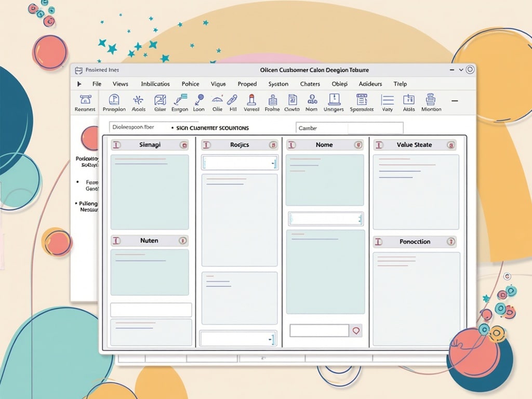The width and height of the screenshot is (532, 399).
Task: Click the heart button at bottom of Nome column
Action: (x=356, y=330)
